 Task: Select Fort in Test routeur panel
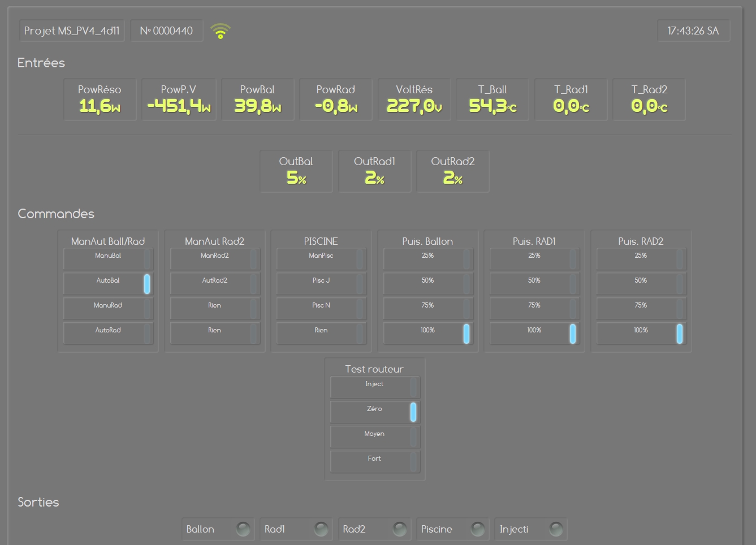pyautogui.click(x=374, y=462)
